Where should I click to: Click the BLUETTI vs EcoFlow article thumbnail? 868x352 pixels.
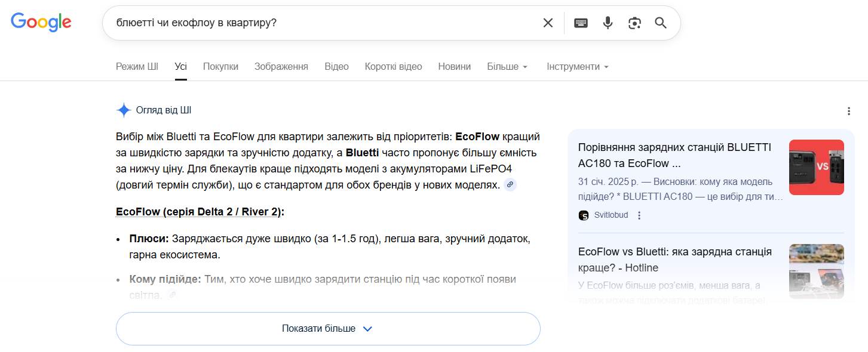coord(816,167)
